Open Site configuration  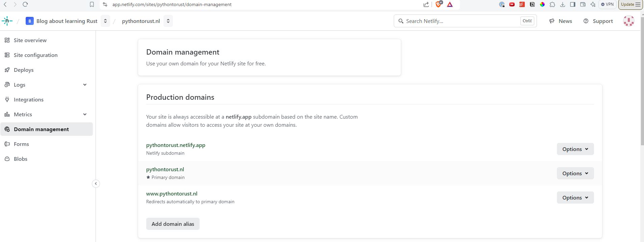[47, 55]
